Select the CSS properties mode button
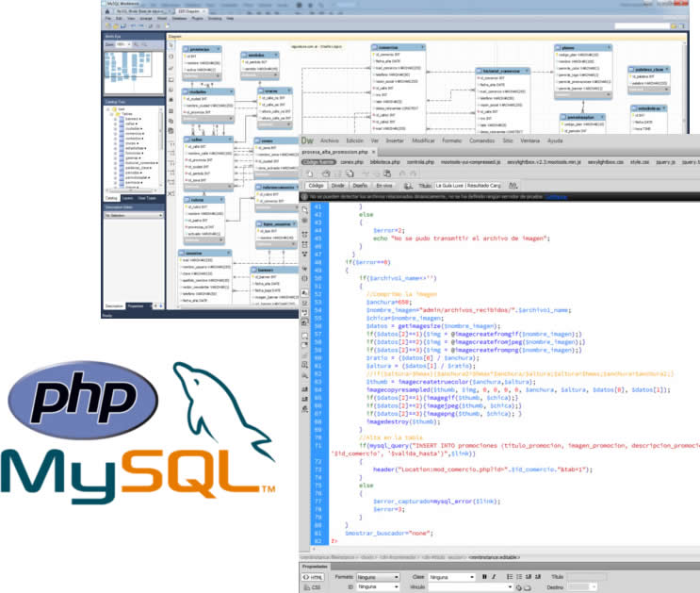700x593 pixels. tap(316, 586)
